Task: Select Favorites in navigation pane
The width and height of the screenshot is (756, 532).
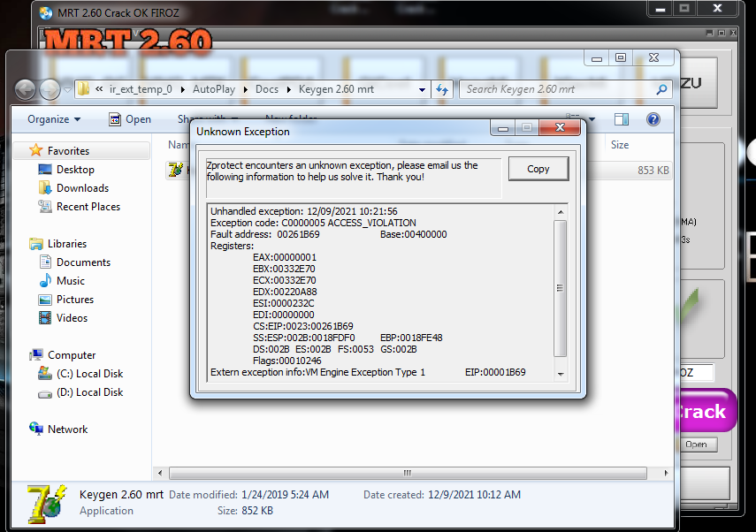Action: tap(68, 151)
